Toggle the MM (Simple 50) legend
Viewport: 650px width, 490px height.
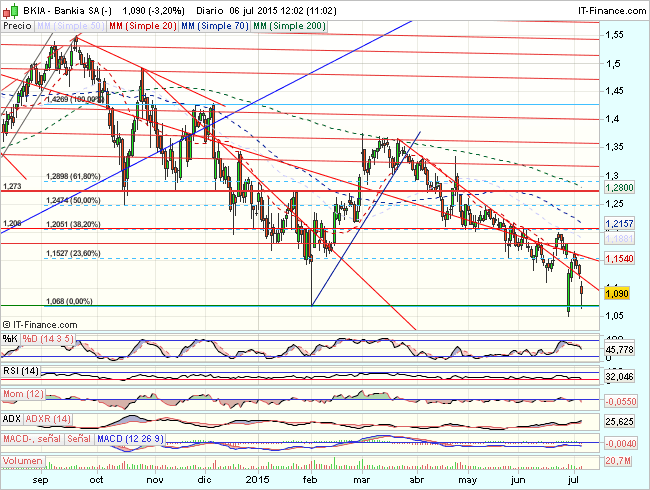click(70, 26)
